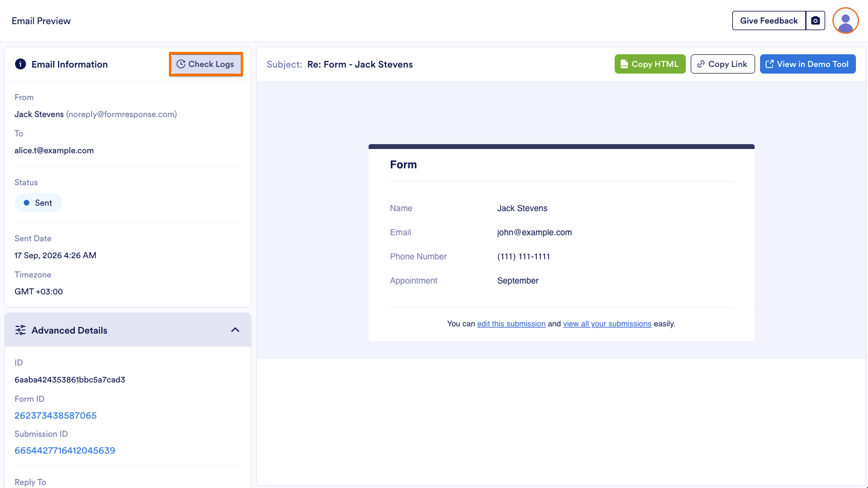The width and height of the screenshot is (868, 488).
Task: Click the timezone value GMT +03:00
Action: (39, 292)
